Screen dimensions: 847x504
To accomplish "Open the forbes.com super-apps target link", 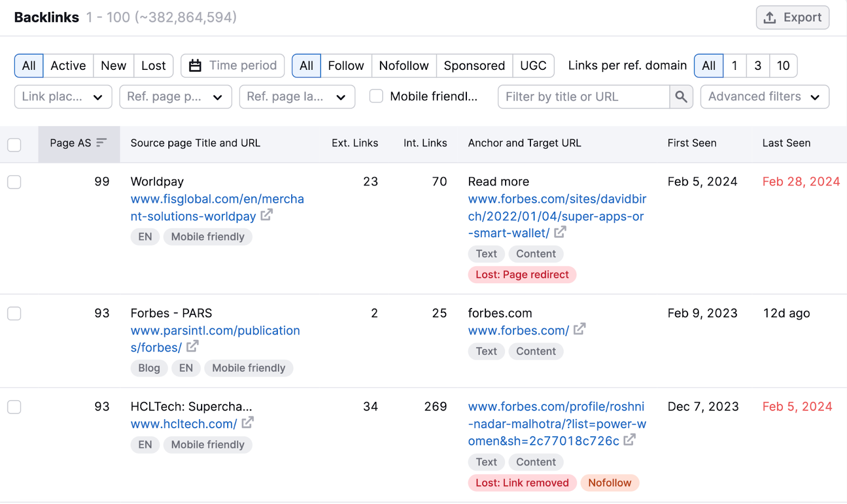I will (557, 216).
